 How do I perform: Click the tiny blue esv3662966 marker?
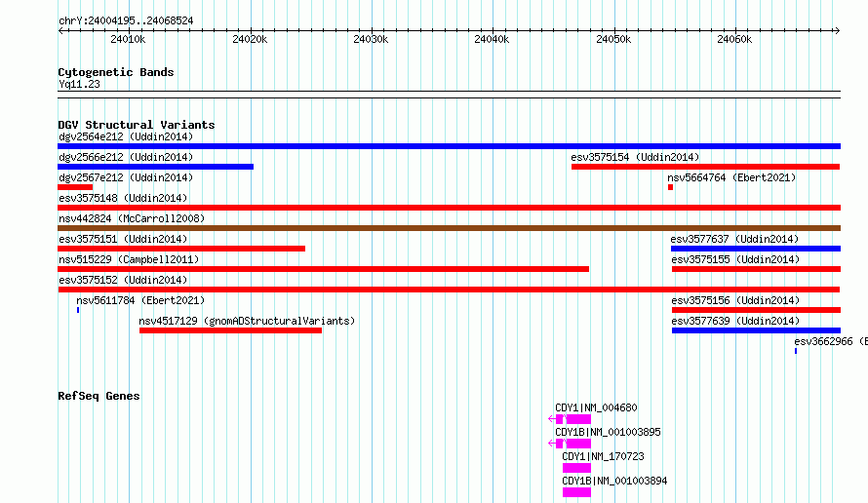click(x=796, y=351)
